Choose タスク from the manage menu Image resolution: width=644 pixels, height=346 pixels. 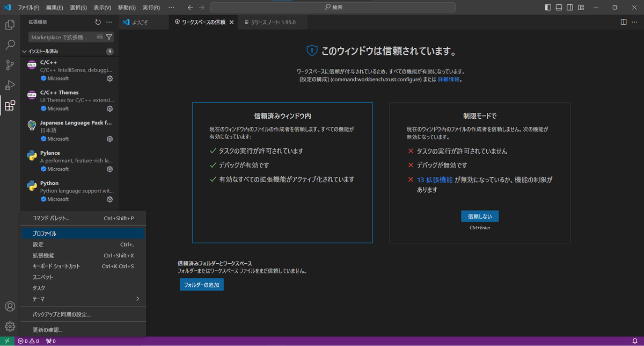(83, 288)
